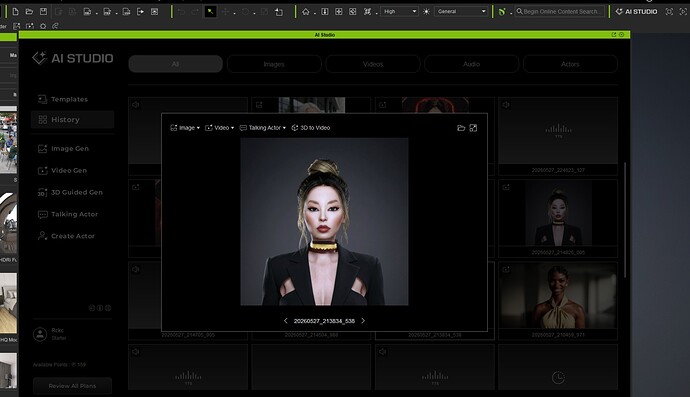Click Review All Plans button
This screenshot has width=690, height=397.
pyautogui.click(x=72, y=386)
